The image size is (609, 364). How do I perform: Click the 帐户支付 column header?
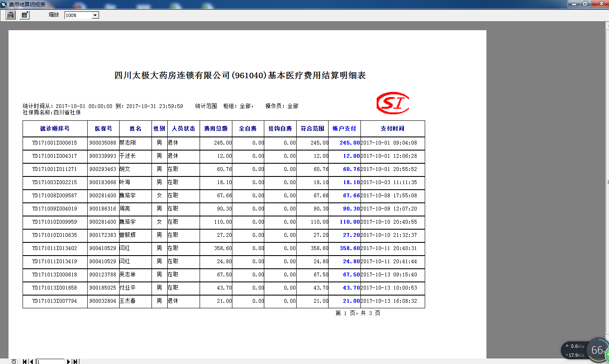(344, 128)
